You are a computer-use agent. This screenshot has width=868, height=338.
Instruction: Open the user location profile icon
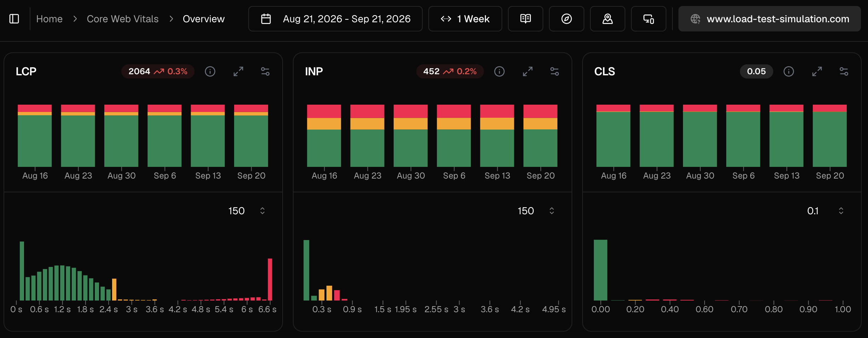point(608,19)
